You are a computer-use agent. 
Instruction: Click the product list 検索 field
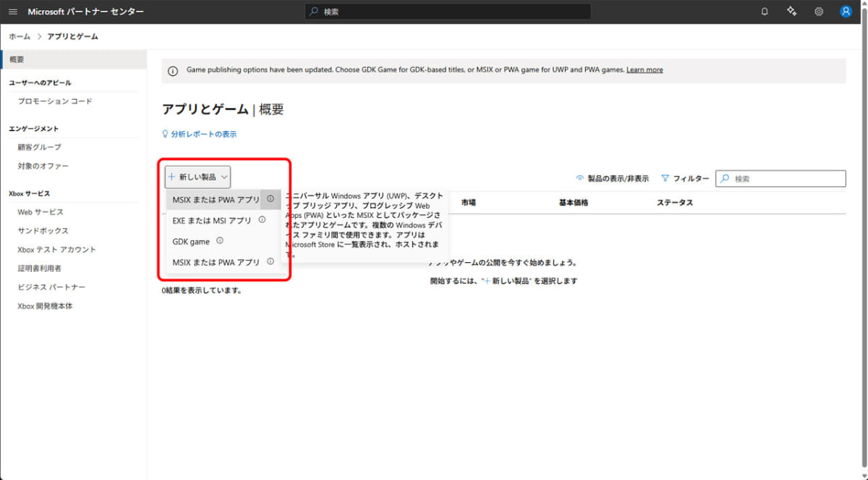(x=780, y=178)
